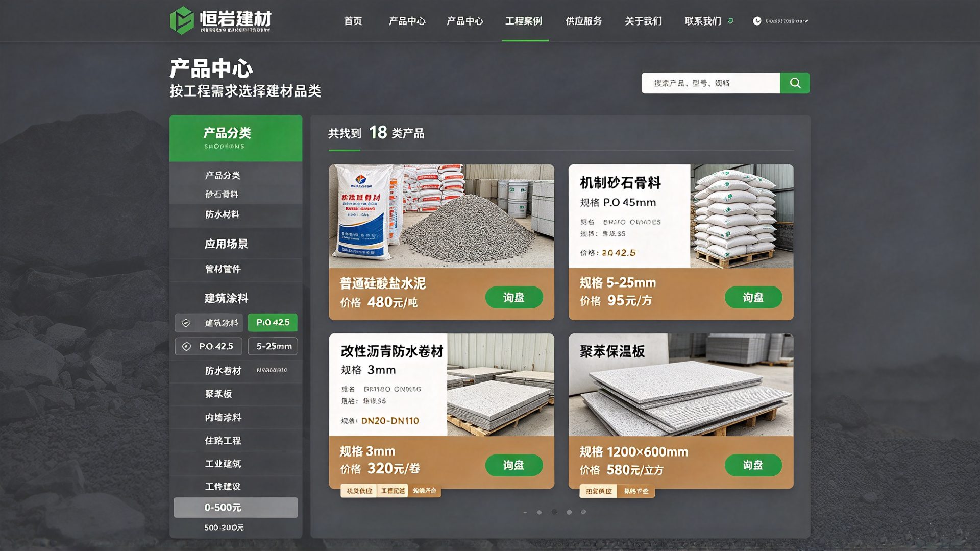
Task: Open the cement bags product image
Action: (442, 216)
